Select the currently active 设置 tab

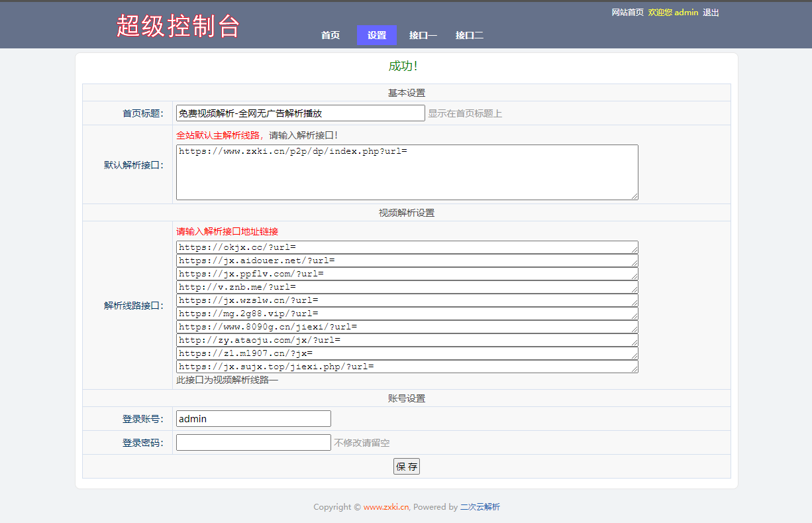tap(376, 35)
